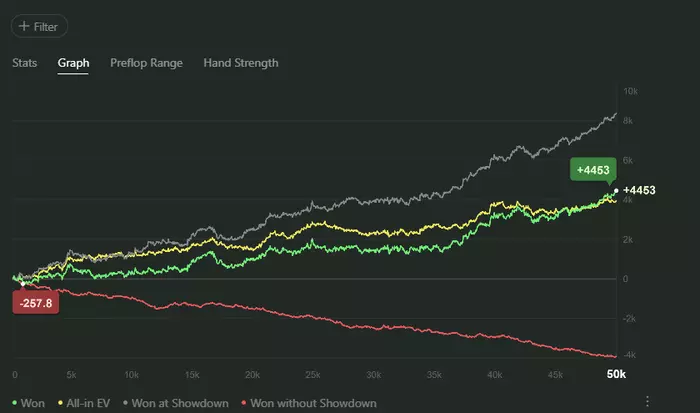Click the red -257.8 value badge
The width and height of the screenshot is (700, 413).
[x=35, y=301]
